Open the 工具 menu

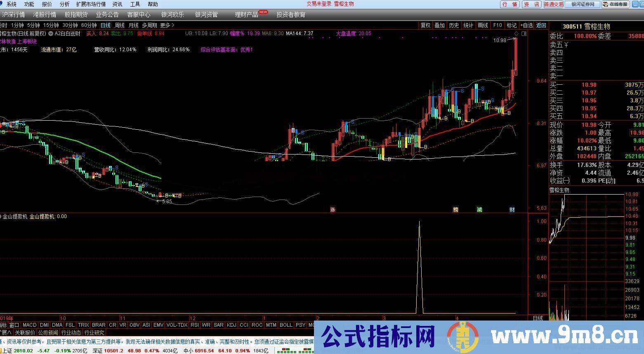tap(134, 4)
